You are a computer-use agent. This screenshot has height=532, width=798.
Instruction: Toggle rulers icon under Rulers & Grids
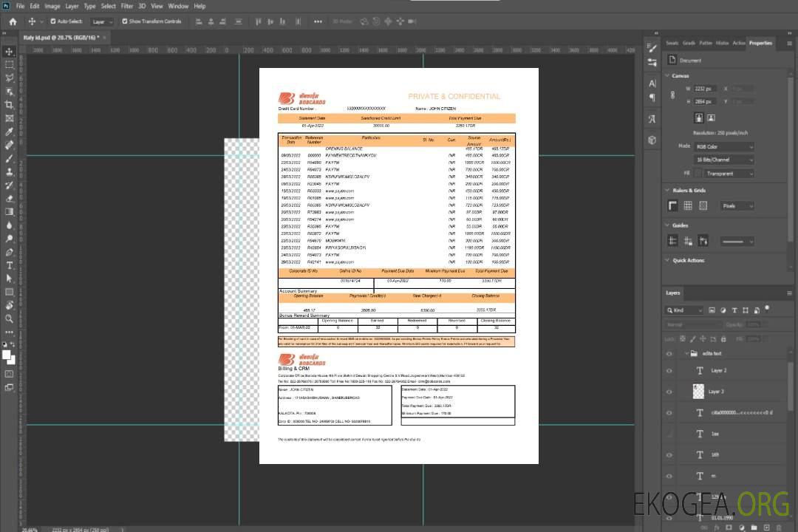click(x=673, y=205)
